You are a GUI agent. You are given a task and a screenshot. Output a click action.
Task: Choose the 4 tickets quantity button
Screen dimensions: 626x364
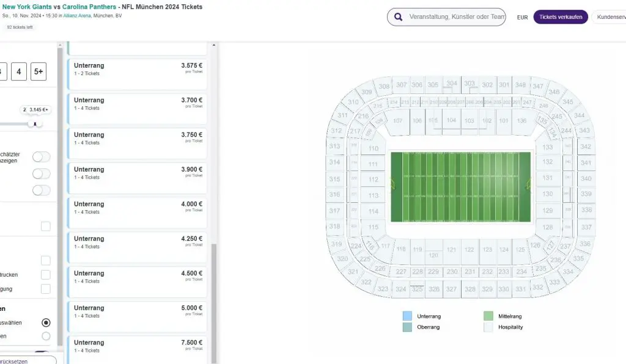pos(18,71)
